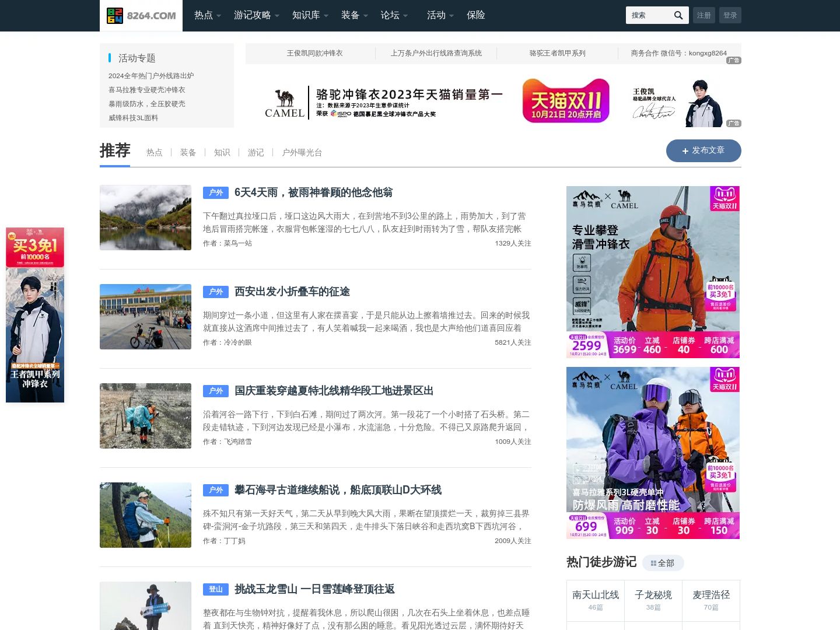Image resolution: width=840 pixels, height=630 pixels.
Task: Click the 1009人关注 follower count
Action: point(513,442)
